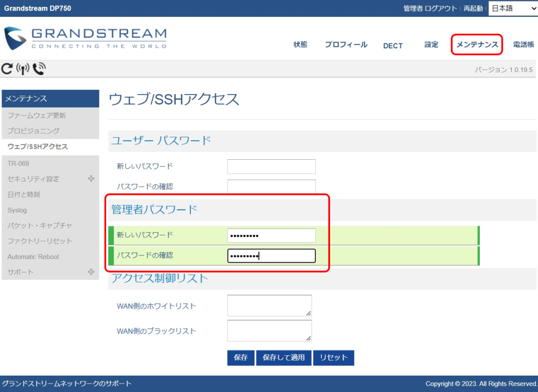Click the refresh icon in toolbar

(7, 68)
